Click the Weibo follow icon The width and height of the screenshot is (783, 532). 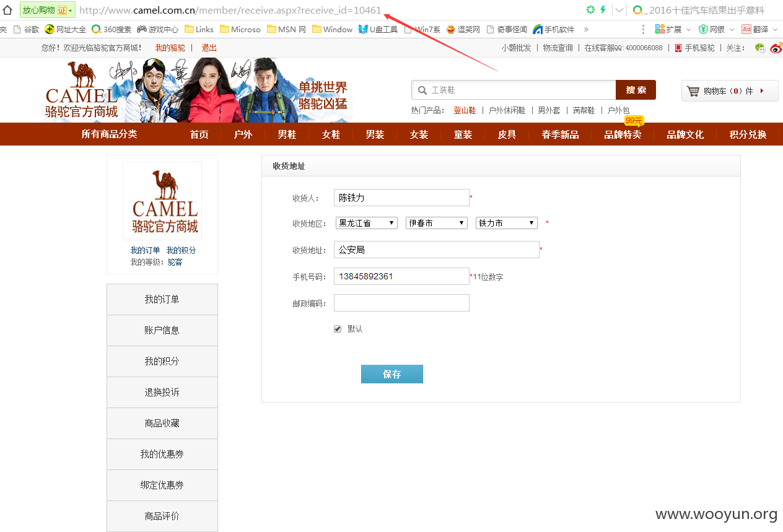coord(776,48)
